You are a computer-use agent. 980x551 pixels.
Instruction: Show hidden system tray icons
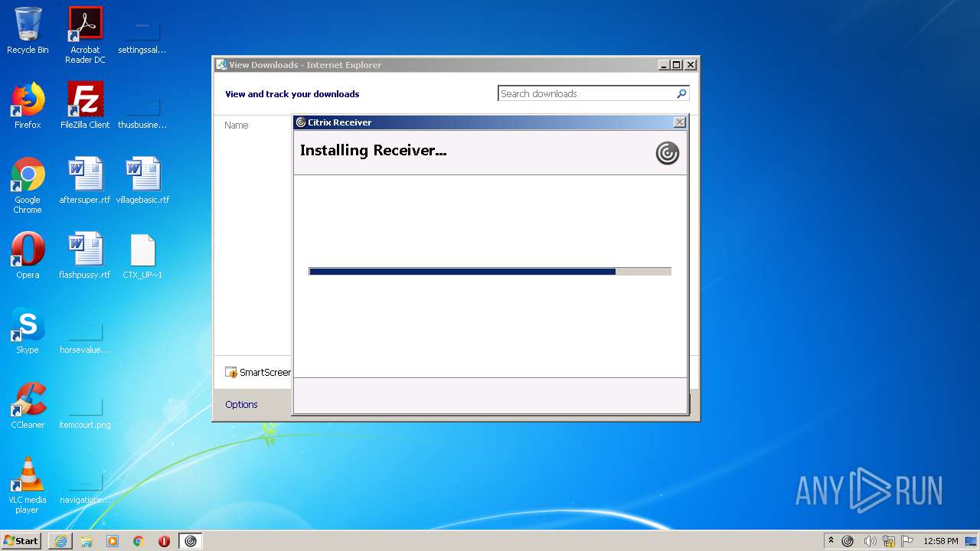pos(831,541)
